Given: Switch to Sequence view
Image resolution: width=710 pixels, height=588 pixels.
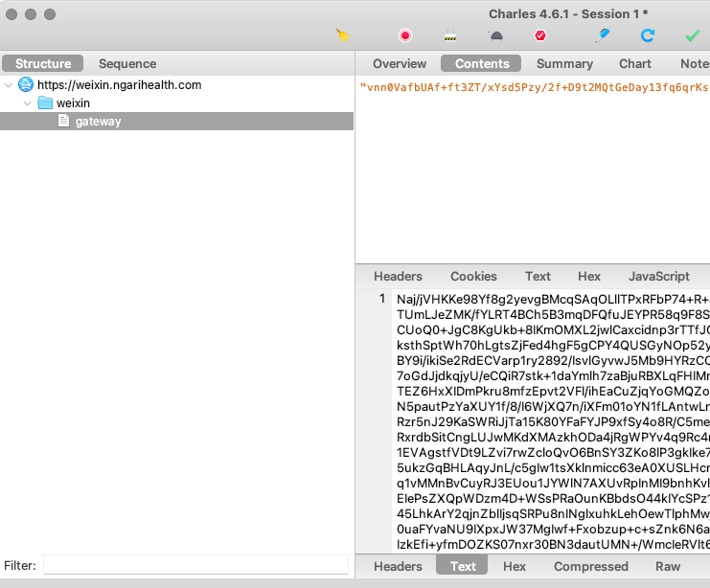Looking at the screenshot, I should pos(127,64).
